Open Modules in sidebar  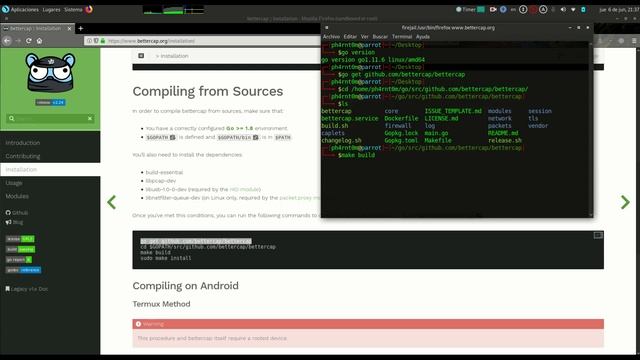point(17,196)
